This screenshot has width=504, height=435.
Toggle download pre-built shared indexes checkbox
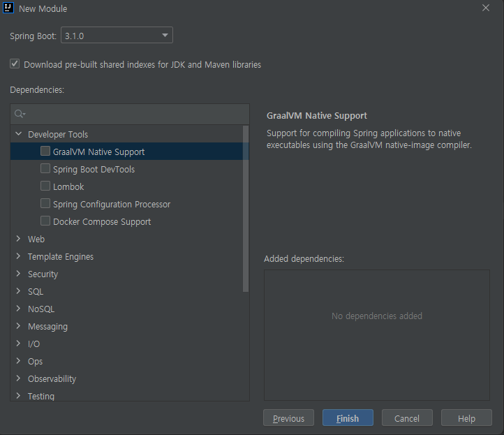(x=15, y=64)
